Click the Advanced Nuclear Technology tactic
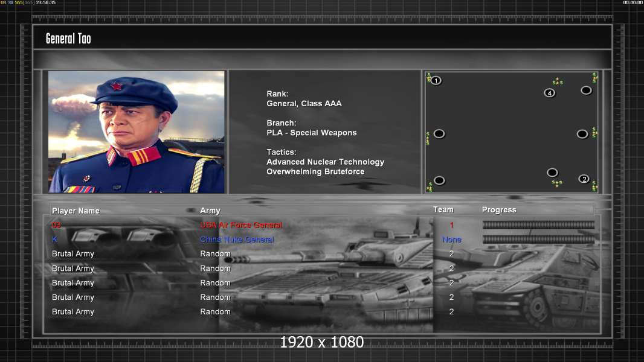Screen dimensions: 644x362 click(325, 162)
